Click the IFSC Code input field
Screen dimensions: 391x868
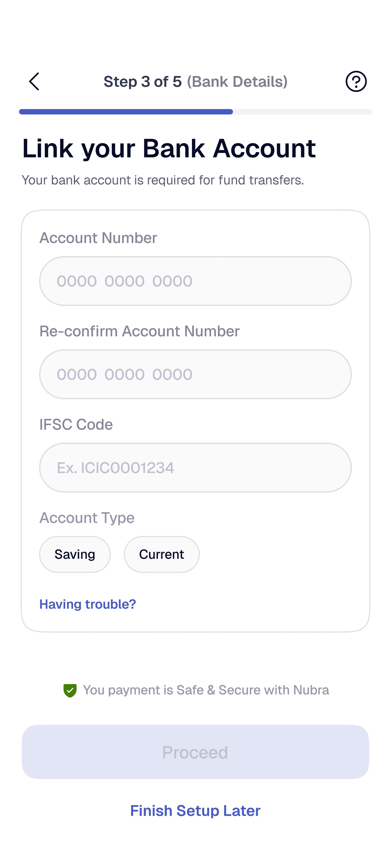pyautogui.click(x=195, y=468)
